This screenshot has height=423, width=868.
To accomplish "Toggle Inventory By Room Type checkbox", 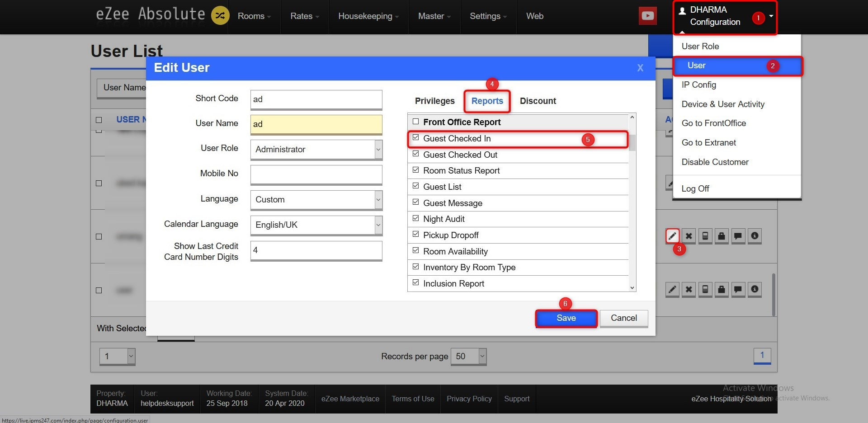I will (415, 267).
